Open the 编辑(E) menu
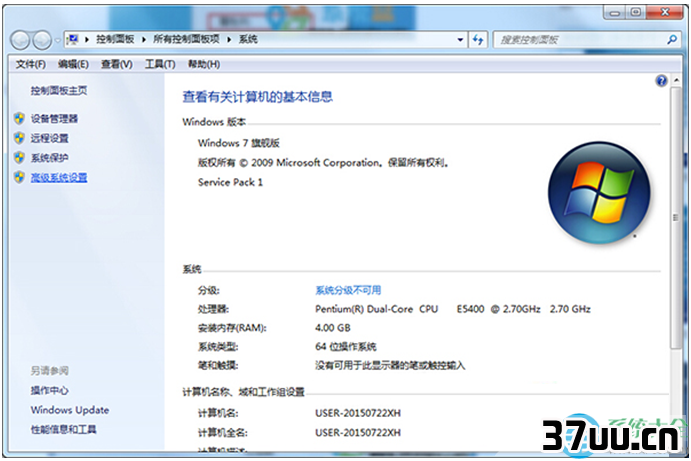The width and height of the screenshot is (691, 461). click(x=73, y=64)
